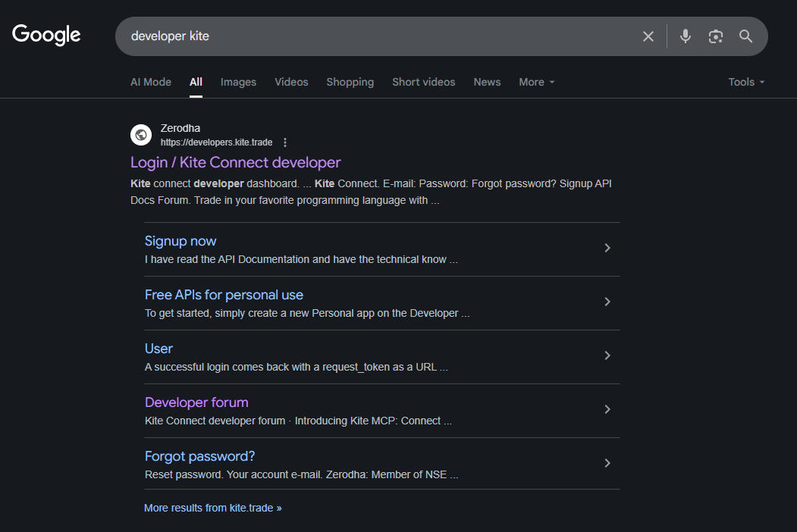This screenshot has width=797, height=532.
Task: Switch to the Images tab
Action: point(238,82)
